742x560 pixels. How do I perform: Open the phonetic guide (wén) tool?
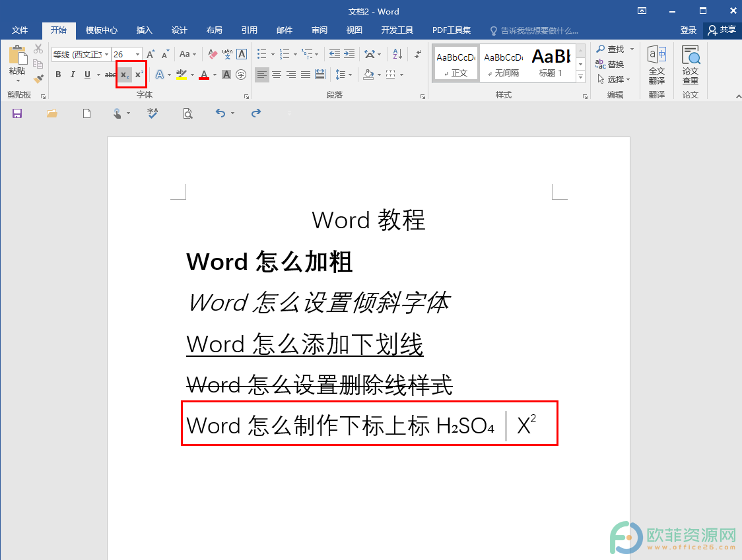227,54
